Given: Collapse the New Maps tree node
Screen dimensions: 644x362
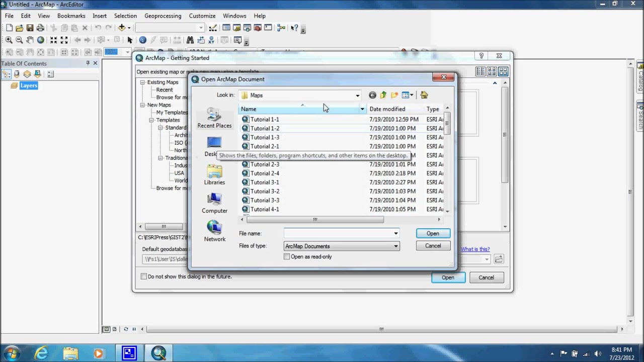Looking at the screenshot, I should pyautogui.click(x=143, y=105).
